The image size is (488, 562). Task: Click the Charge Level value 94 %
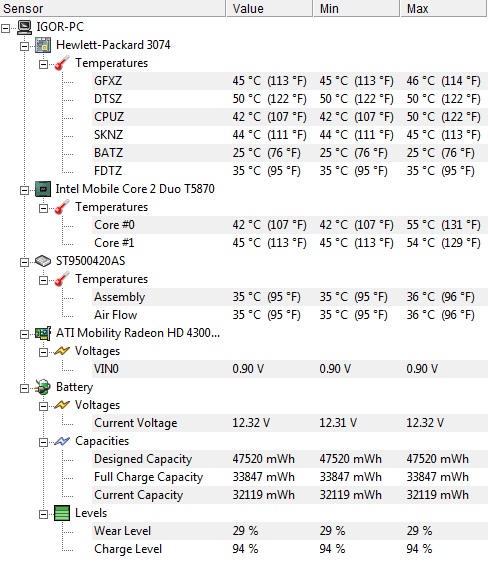[x=245, y=549]
